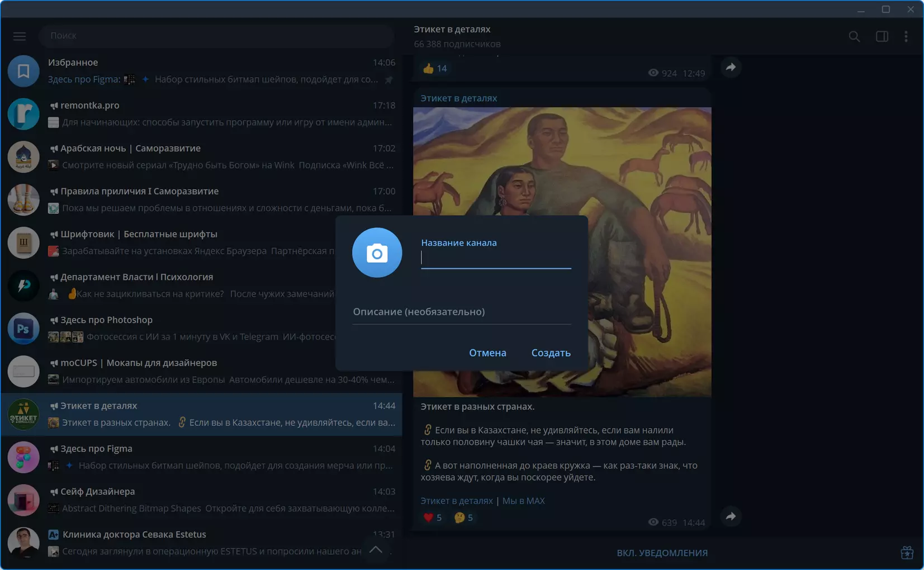
Task: Click the Шрифтовик channel avatar
Action: [23, 243]
